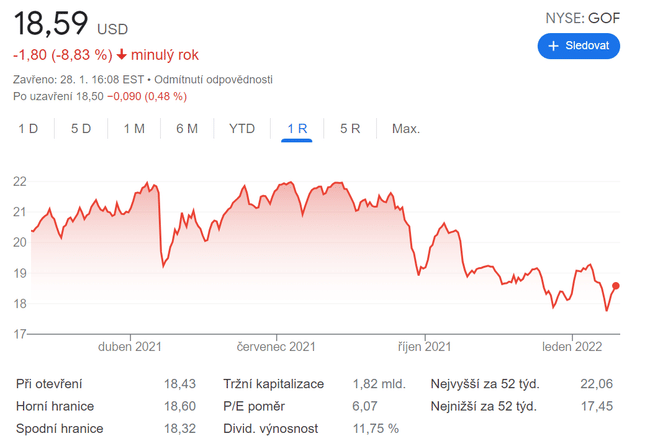Click the red down arrow price indicator
Image resolution: width=650 pixels, height=448 pixels.
(x=122, y=55)
